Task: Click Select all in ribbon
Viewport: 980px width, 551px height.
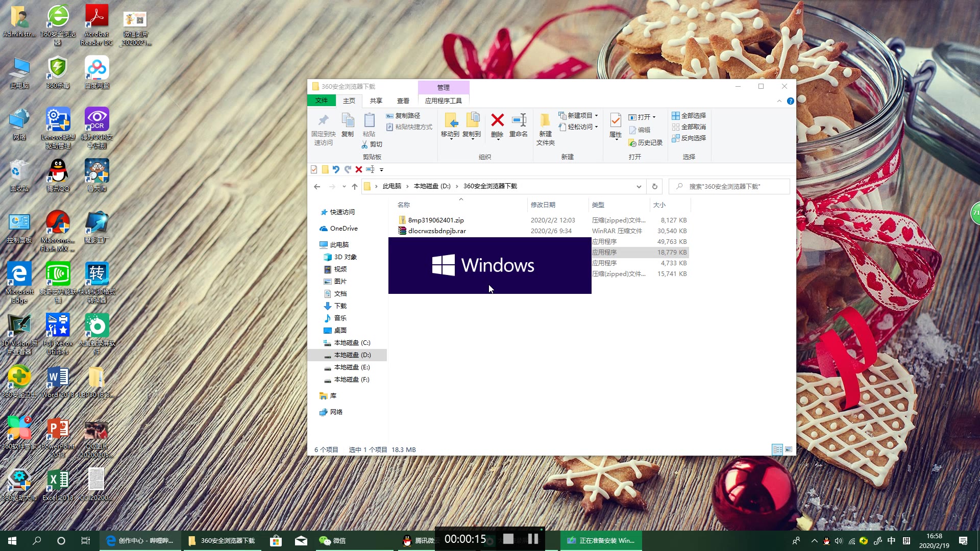Action: [689, 116]
